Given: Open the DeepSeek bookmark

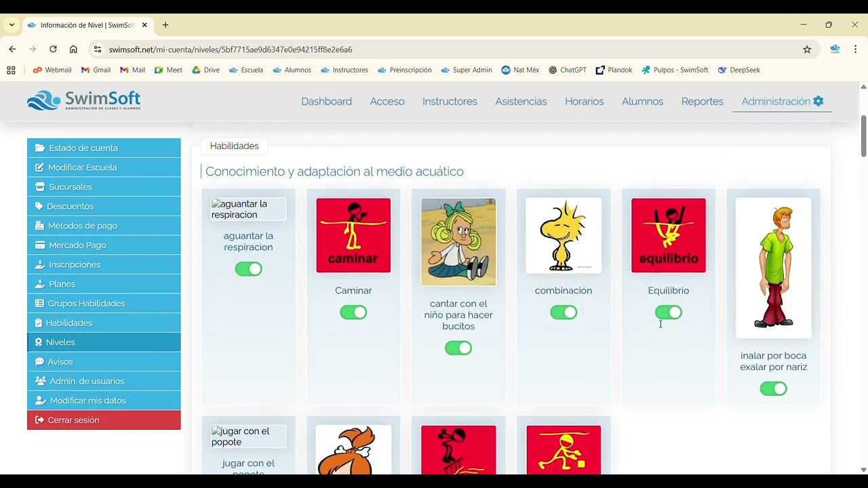Looking at the screenshot, I should [738, 70].
